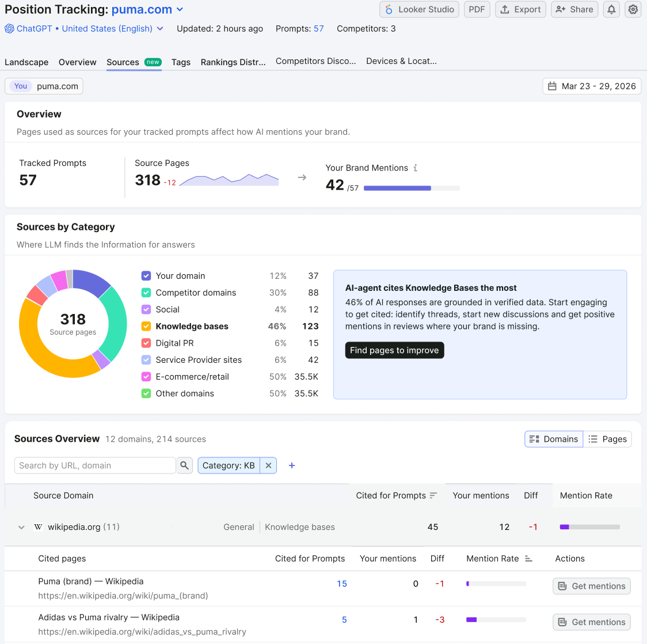Click the You puma.com chip
Image resolution: width=647 pixels, height=644 pixels.
44,86
